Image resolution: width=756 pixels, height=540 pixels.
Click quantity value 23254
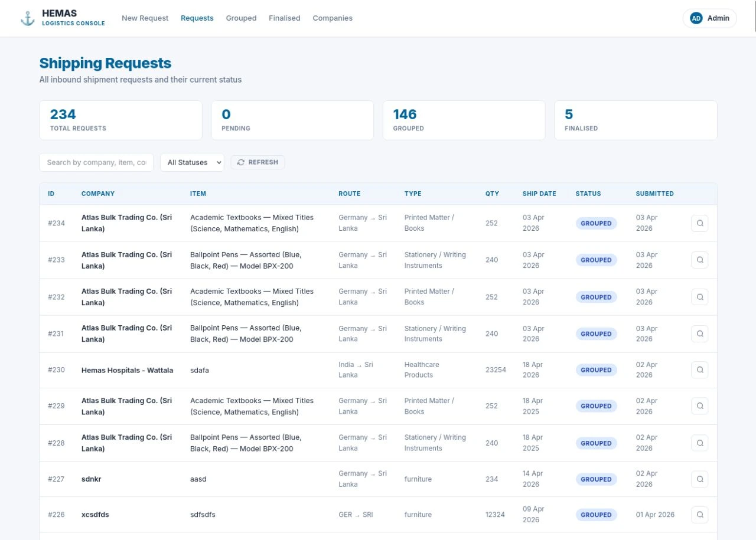click(496, 370)
